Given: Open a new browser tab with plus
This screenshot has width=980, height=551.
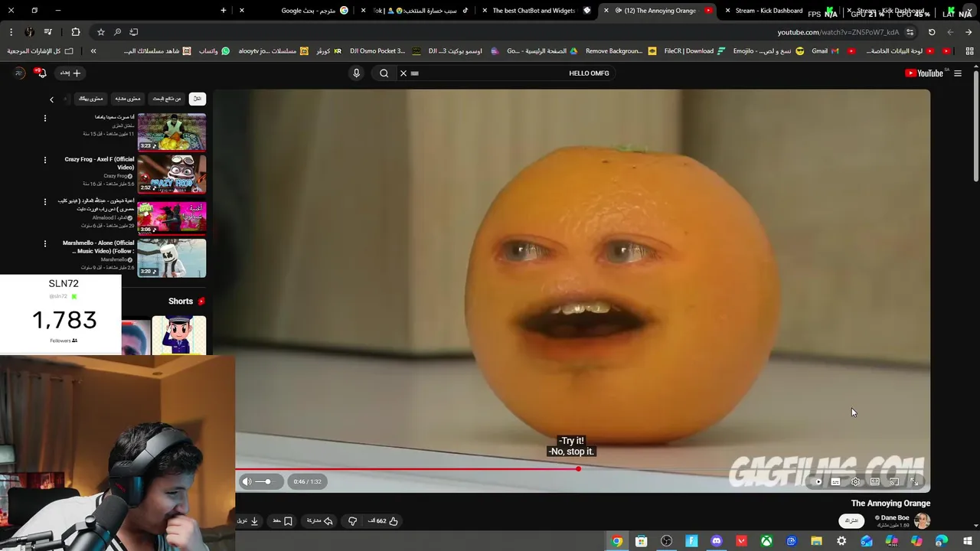Looking at the screenshot, I should (224, 11).
